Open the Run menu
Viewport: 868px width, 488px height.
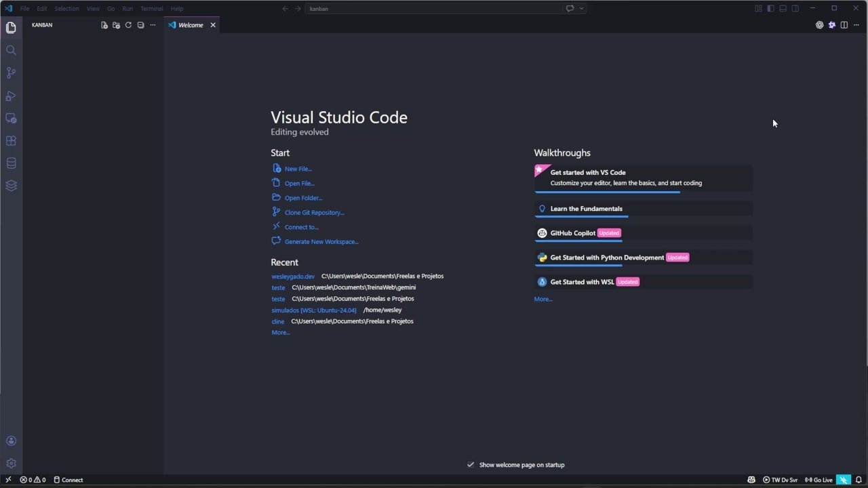point(127,9)
